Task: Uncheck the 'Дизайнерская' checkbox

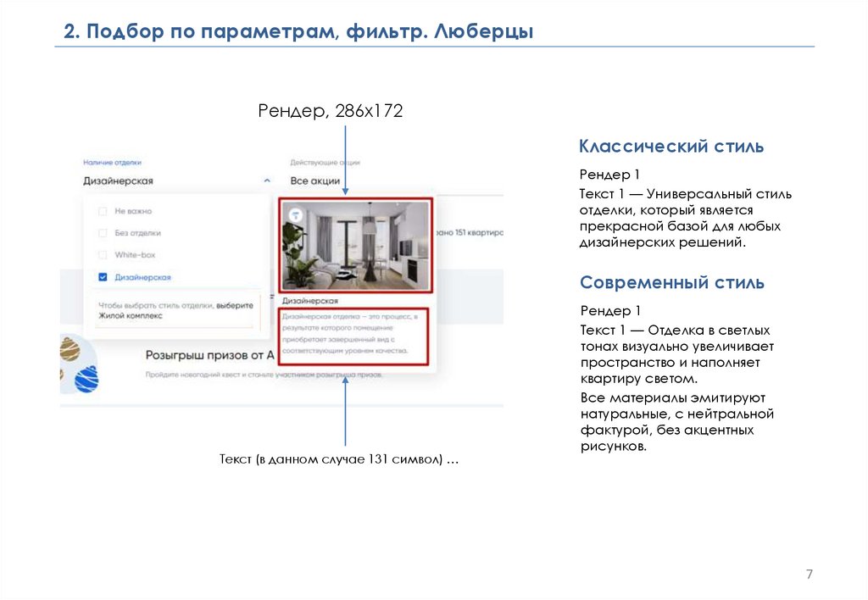Action: 103,277
